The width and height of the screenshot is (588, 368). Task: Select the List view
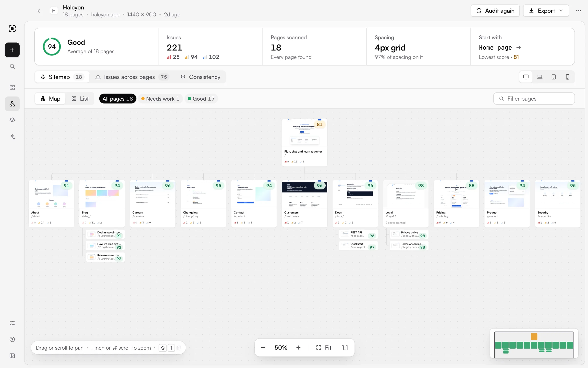pos(80,99)
